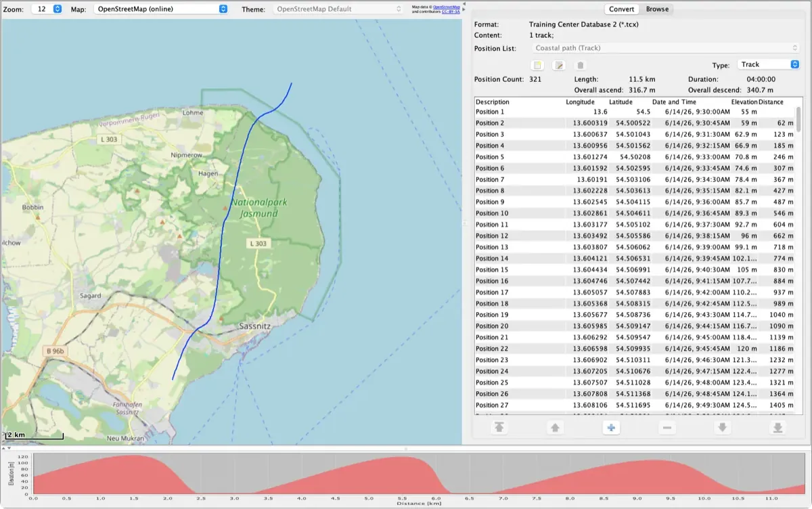Click the Elevation column header
This screenshot has height=509, width=812.
tap(744, 102)
